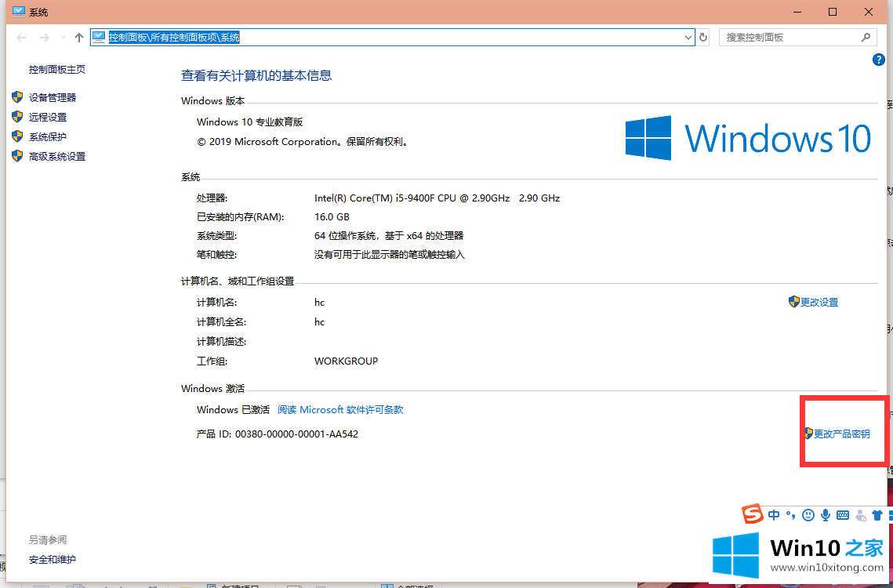Open the Sogou emoji smiley icon

808,515
